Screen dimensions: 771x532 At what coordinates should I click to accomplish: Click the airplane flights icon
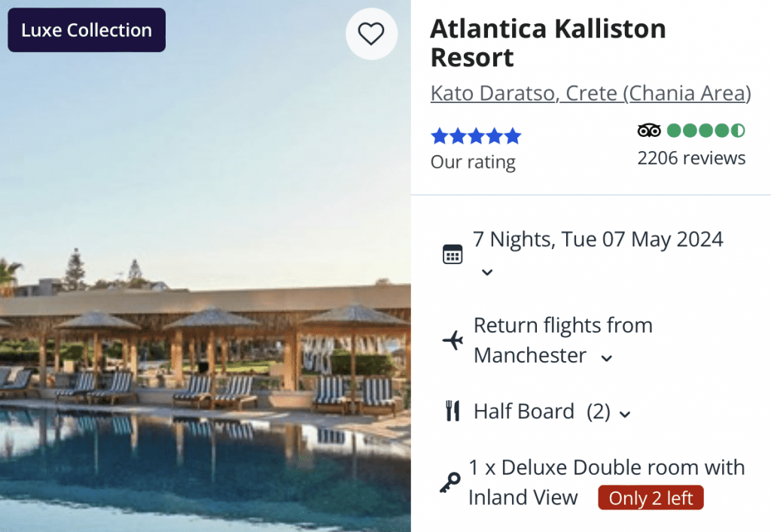click(x=453, y=340)
